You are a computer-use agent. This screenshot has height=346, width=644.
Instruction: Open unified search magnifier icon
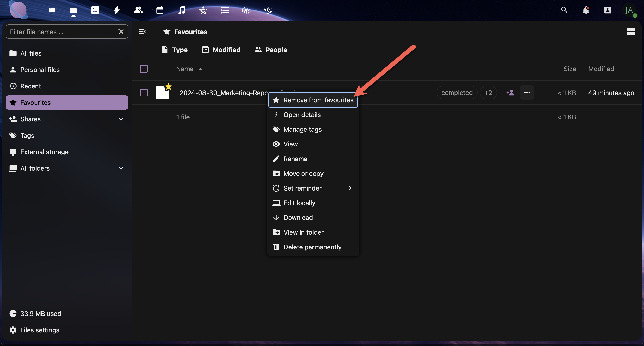[564, 10]
